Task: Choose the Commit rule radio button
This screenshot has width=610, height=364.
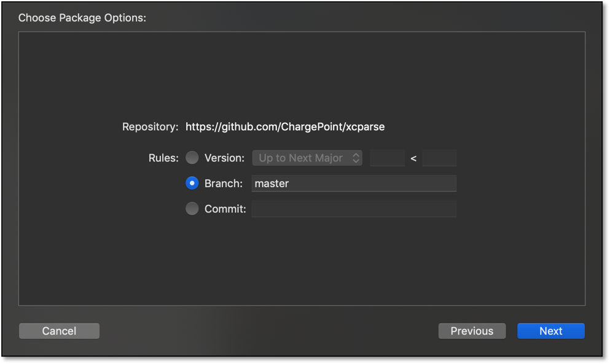Action: (192, 209)
